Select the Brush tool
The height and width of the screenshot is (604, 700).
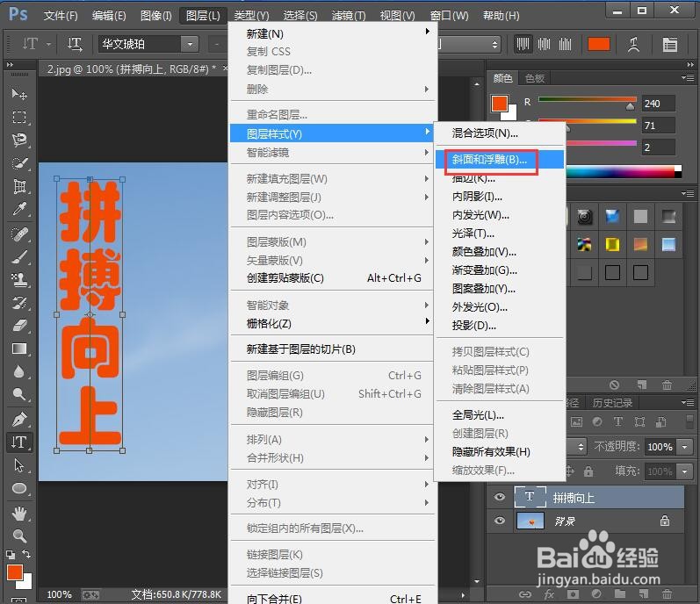point(18,257)
